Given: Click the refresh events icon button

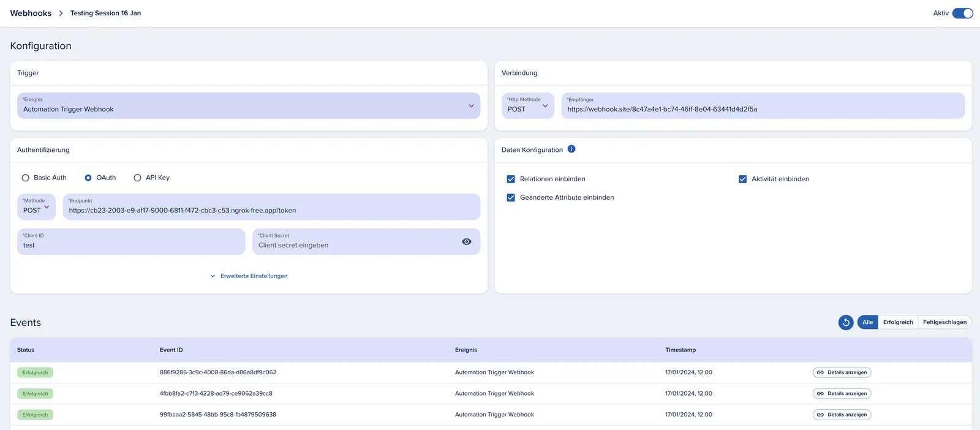Looking at the screenshot, I should click(846, 322).
